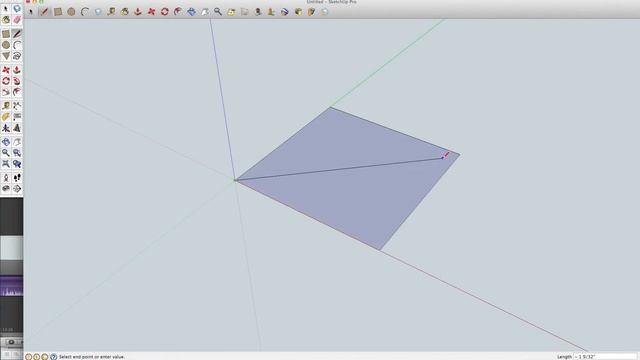Choose the Line pencil tool in left palette
The height and width of the screenshot is (360, 640).
point(17,34)
